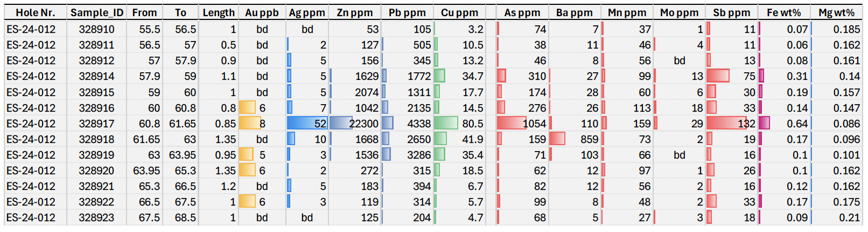Click the Sb value 132 cell
The height and width of the screenshot is (232, 868).
pos(731,124)
